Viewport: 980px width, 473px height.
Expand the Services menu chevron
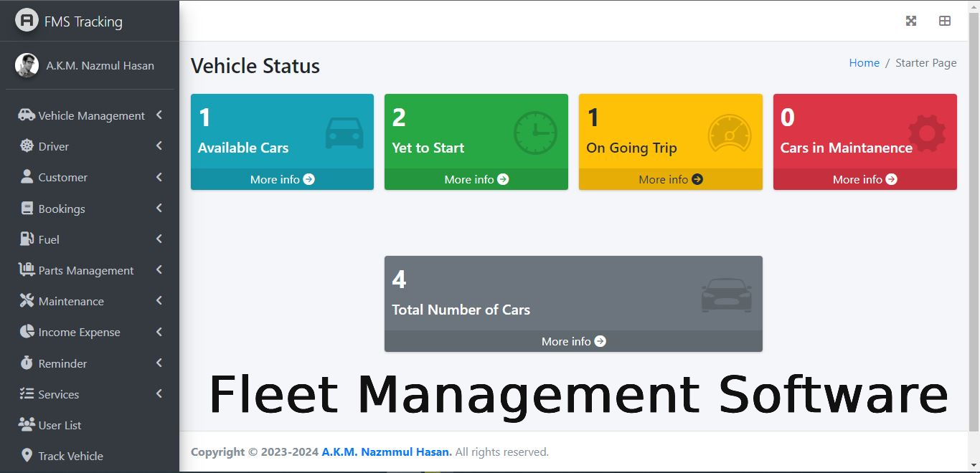159,393
